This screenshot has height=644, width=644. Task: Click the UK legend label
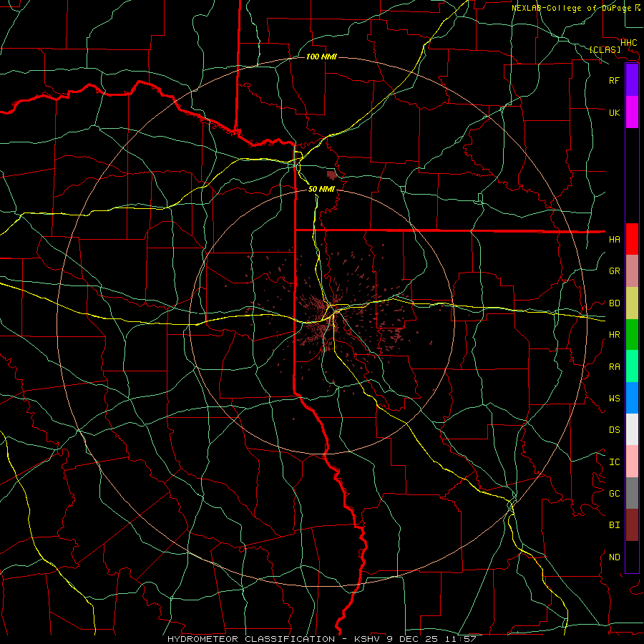point(614,112)
